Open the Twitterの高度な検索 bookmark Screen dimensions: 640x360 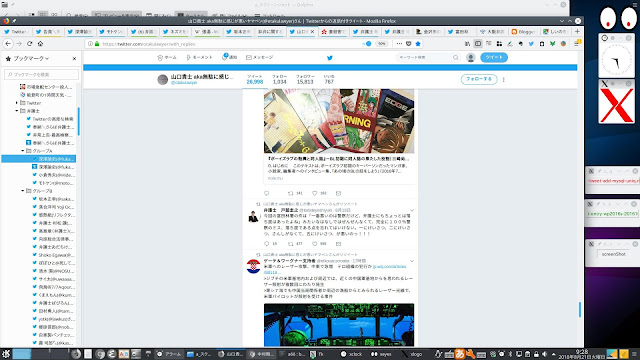click(50, 119)
